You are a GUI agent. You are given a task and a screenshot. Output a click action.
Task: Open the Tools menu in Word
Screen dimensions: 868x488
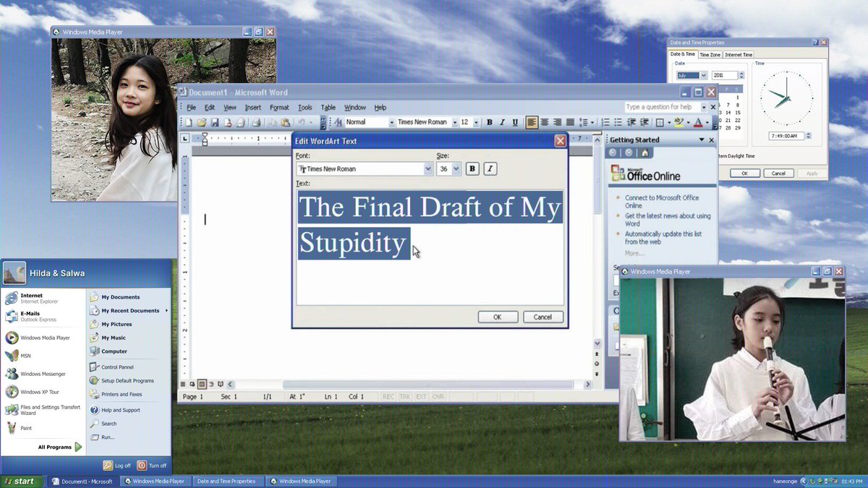click(x=305, y=108)
